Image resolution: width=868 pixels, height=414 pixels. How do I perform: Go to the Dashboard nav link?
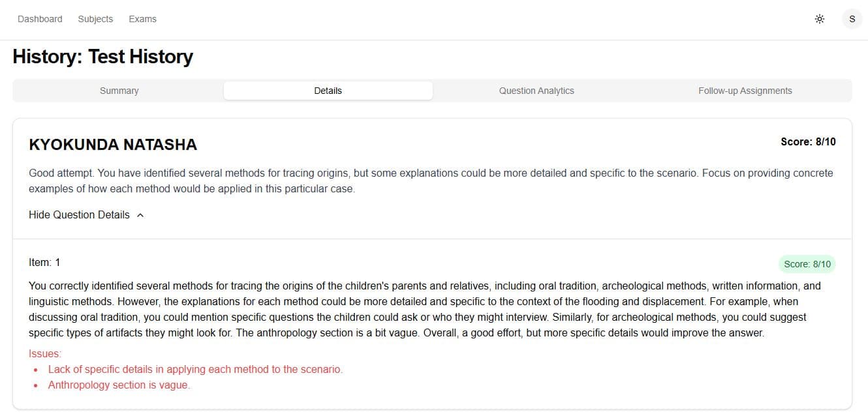[40, 19]
